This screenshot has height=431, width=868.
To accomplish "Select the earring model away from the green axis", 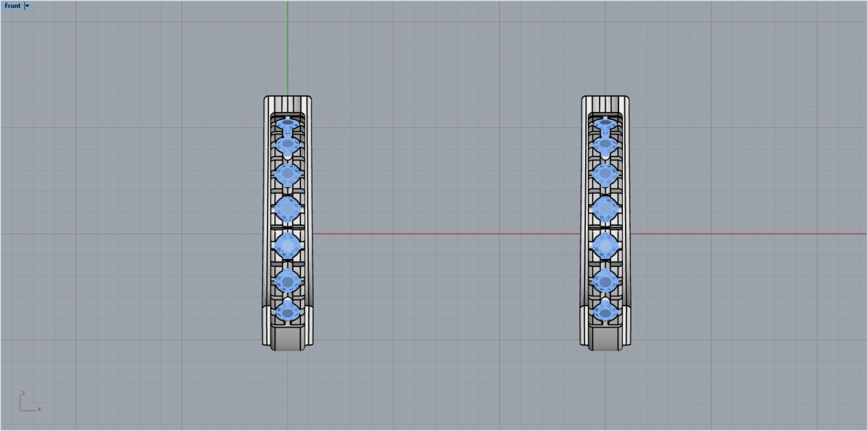I will pos(605,223).
